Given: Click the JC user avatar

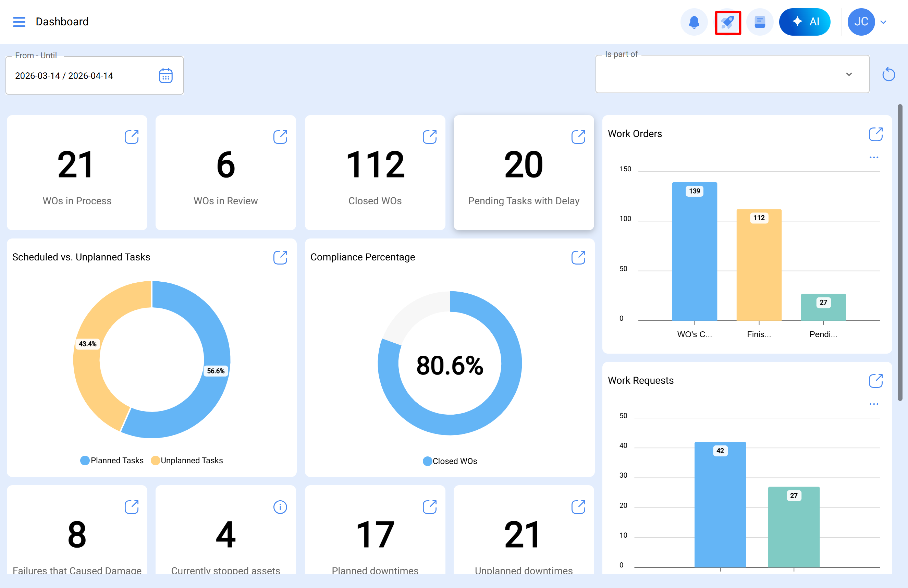Looking at the screenshot, I should [861, 22].
